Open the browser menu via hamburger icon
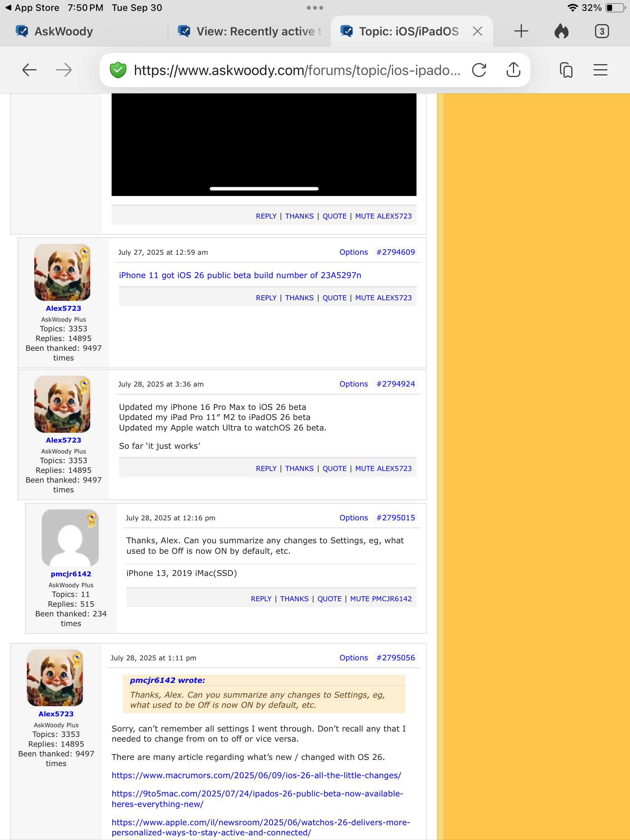Screen dimensions: 630x840 click(600, 70)
